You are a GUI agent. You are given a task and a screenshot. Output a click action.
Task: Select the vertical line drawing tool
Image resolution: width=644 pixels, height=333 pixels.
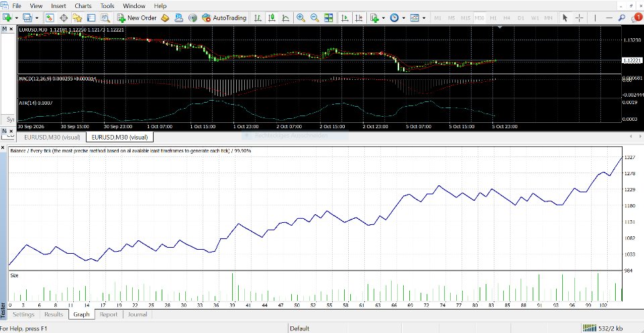[x=595, y=17]
